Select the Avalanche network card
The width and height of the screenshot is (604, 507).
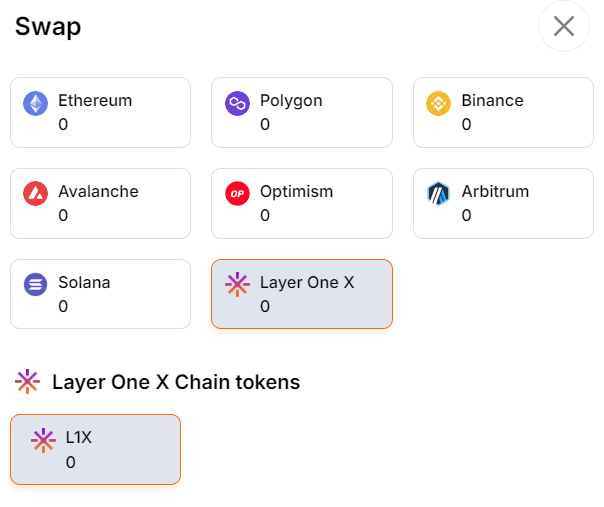(100, 204)
